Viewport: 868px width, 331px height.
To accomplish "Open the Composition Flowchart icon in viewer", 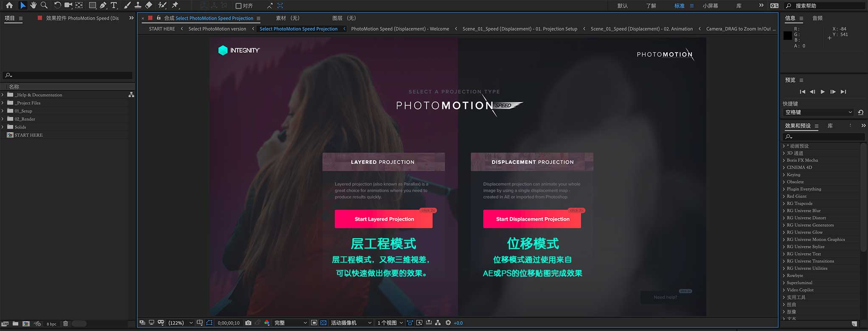I will pyautogui.click(x=438, y=323).
